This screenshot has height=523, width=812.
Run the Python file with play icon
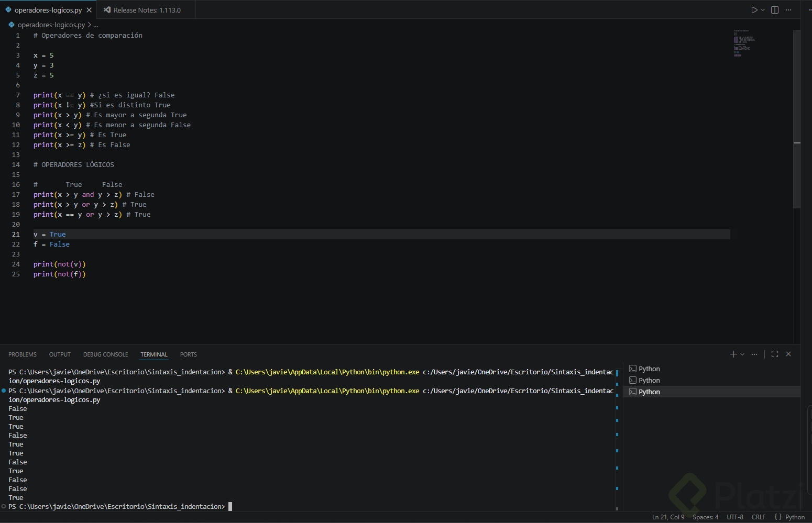pos(754,10)
